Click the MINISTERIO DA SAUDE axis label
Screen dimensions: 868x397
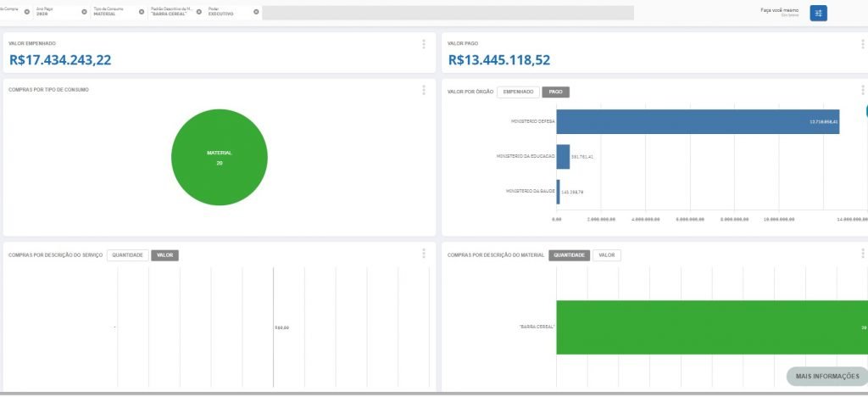click(x=531, y=191)
